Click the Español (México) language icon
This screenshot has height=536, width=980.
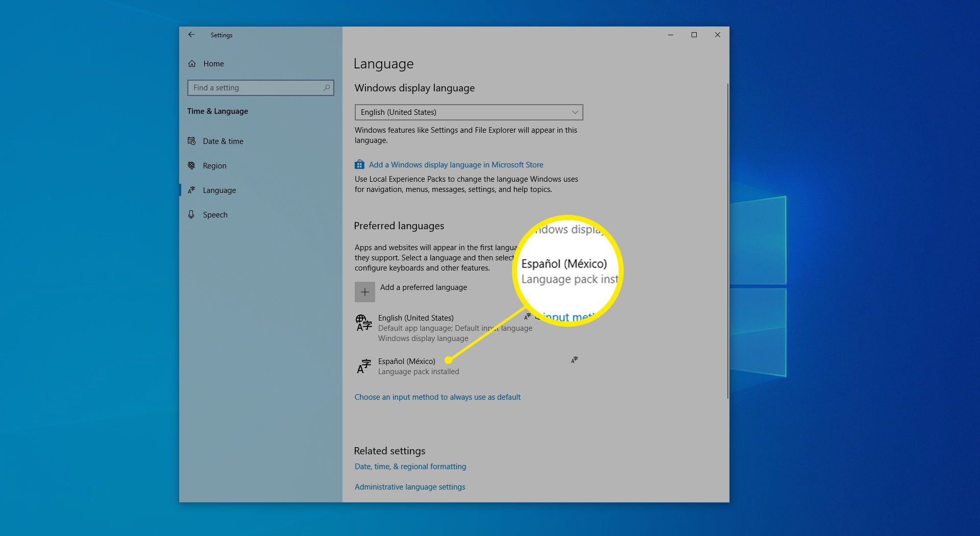[x=363, y=366]
